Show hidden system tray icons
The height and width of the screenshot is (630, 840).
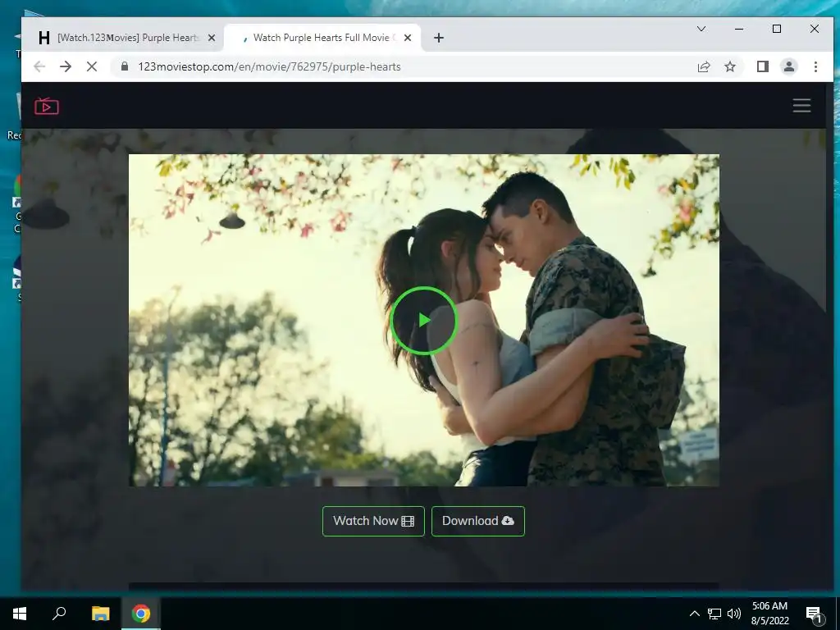pyautogui.click(x=694, y=614)
